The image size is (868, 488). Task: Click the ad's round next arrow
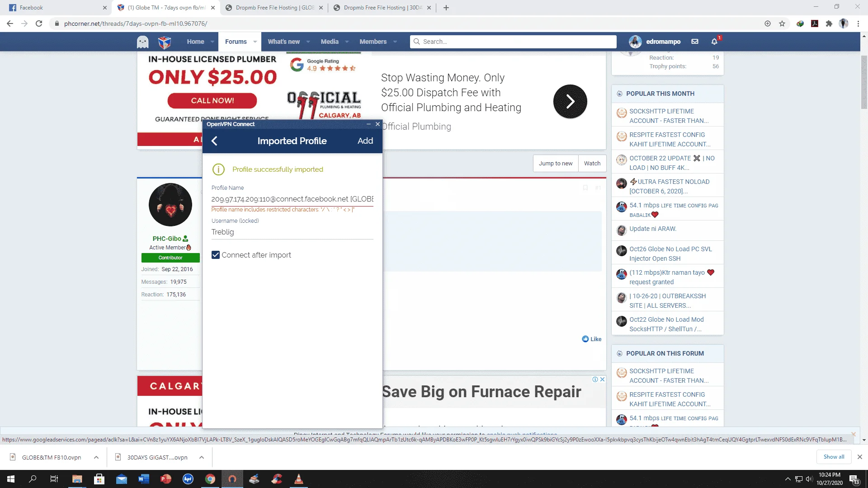click(570, 102)
